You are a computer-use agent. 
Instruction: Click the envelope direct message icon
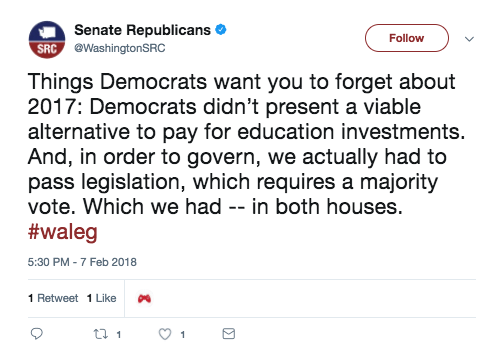229,334
